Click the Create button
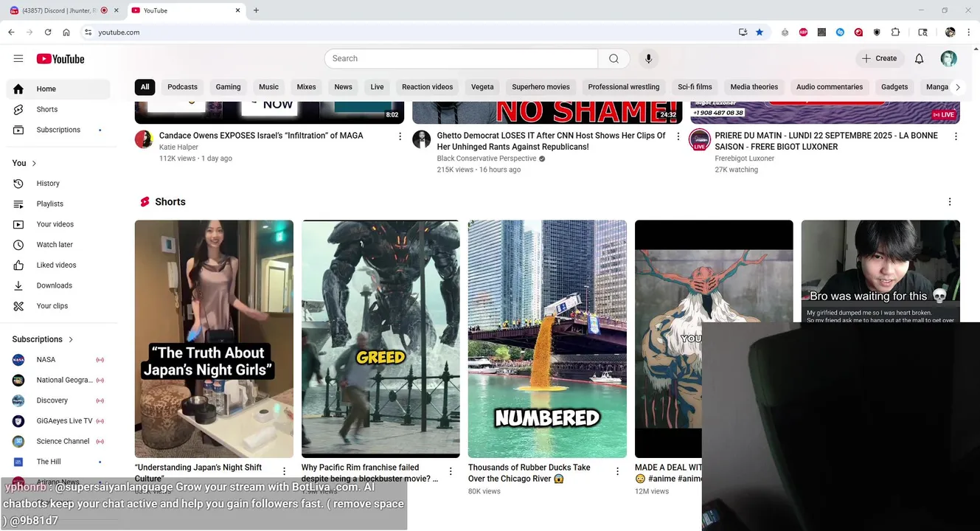This screenshot has height=531, width=980. pyautogui.click(x=880, y=58)
